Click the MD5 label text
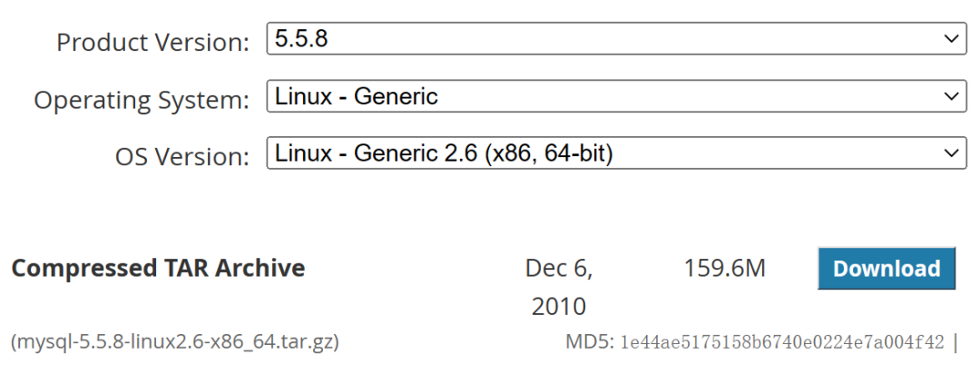Image resolution: width=980 pixels, height=365 pixels. [590, 342]
